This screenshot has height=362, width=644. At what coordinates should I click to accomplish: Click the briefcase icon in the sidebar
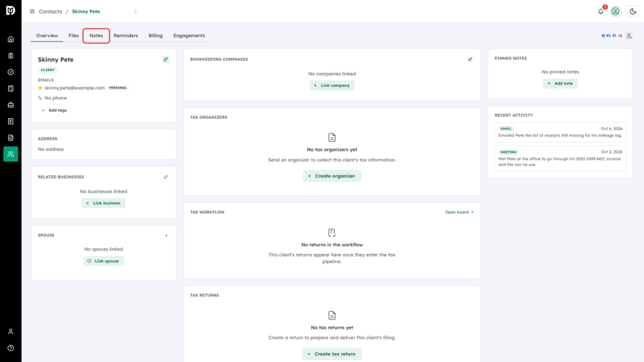click(11, 105)
